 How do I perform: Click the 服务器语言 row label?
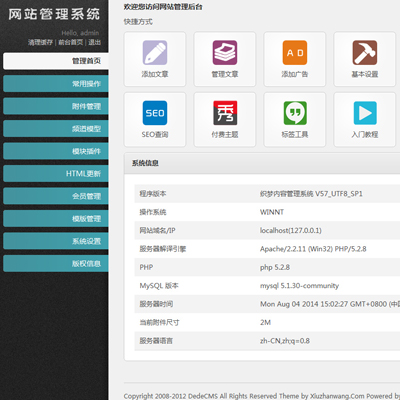pos(156,341)
